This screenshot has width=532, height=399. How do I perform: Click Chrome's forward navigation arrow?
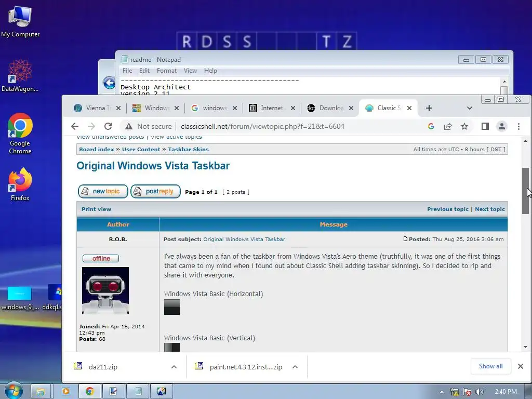pos(91,126)
